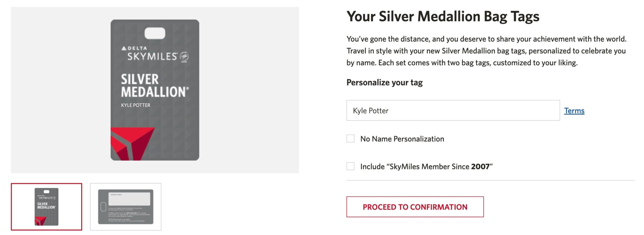644x235 pixels.
Task: Select the front tag thumbnail
Action: 46,207
